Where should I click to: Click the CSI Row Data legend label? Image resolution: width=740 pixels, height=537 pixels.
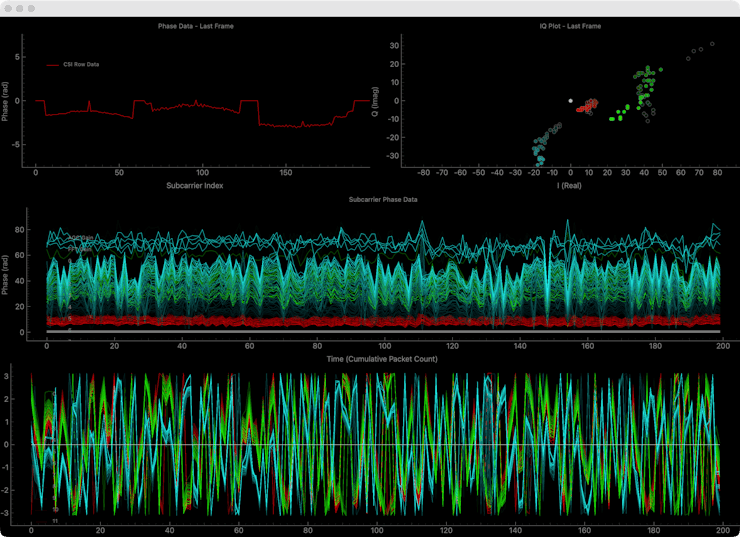[81, 64]
